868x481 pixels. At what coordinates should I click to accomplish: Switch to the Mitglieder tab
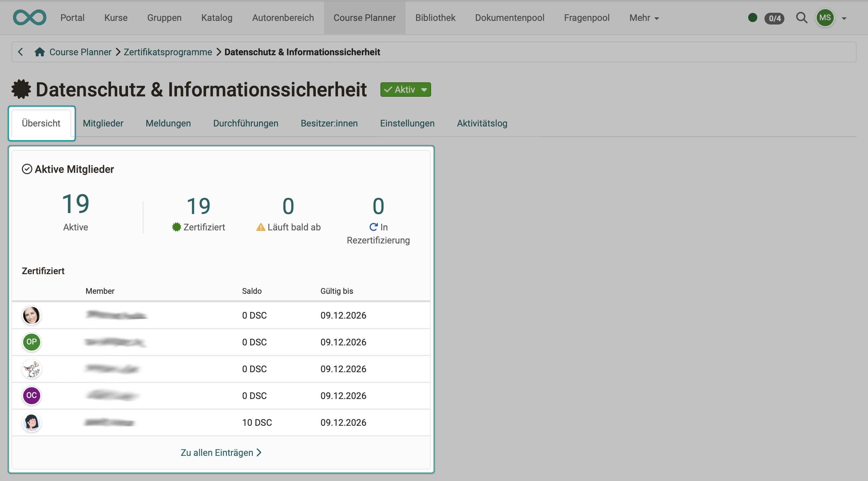point(103,124)
